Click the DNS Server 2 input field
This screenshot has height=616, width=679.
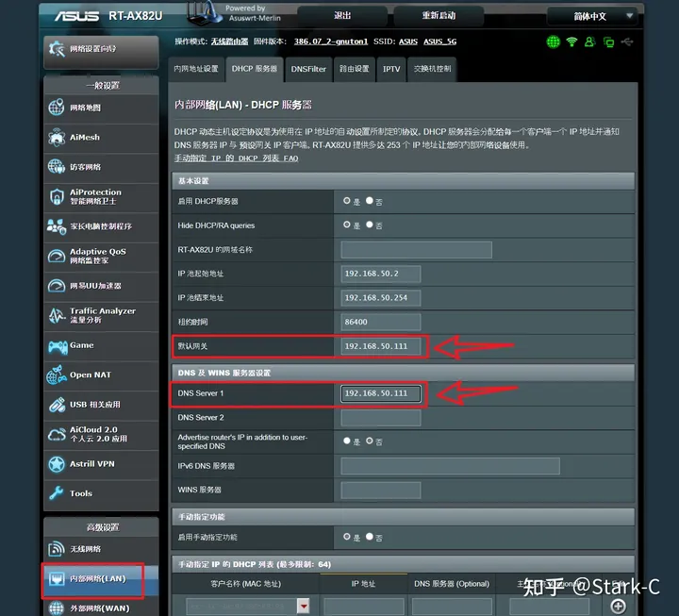click(x=380, y=418)
